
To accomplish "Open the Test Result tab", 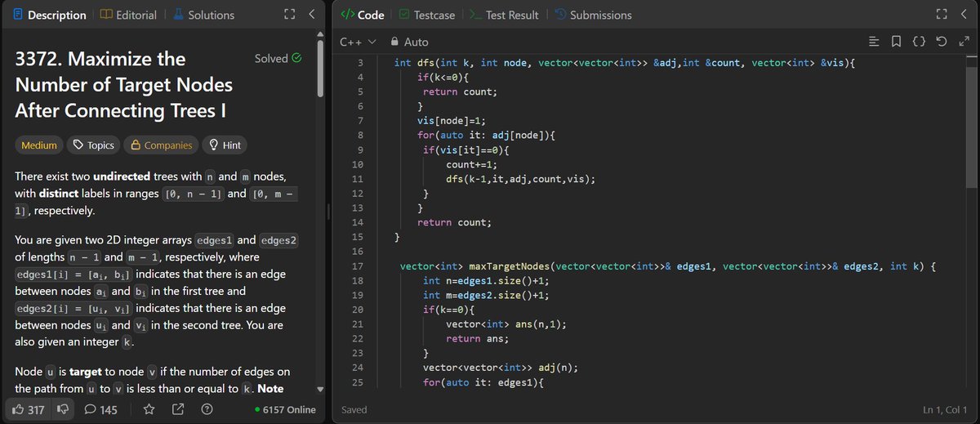I will [x=503, y=15].
